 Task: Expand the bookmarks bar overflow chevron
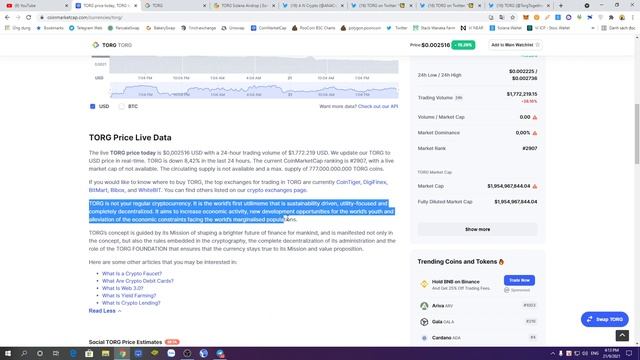coord(593,28)
